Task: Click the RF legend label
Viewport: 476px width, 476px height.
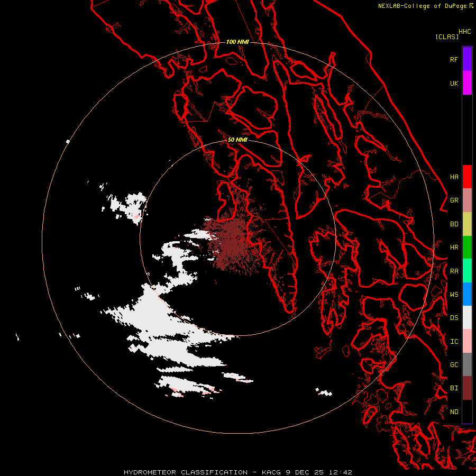Action: [x=454, y=59]
